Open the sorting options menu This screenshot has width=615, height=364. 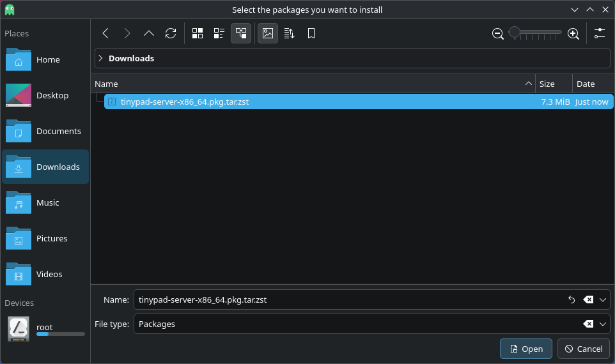click(x=290, y=33)
